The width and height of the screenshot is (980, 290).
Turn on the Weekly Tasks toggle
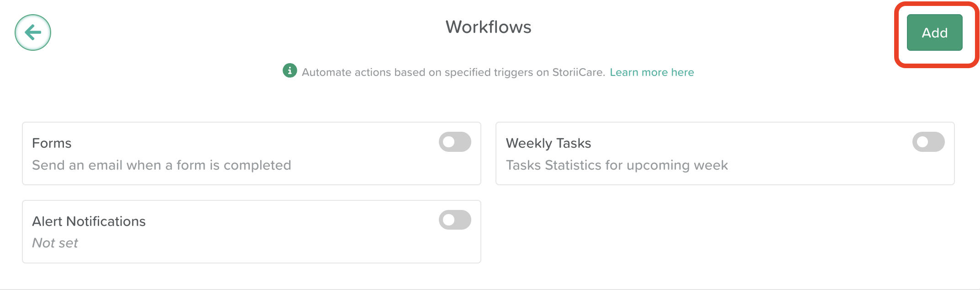coord(928,142)
